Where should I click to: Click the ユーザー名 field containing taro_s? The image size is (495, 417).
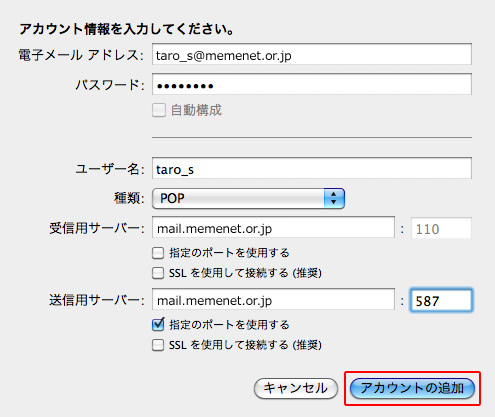pos(312,168)
